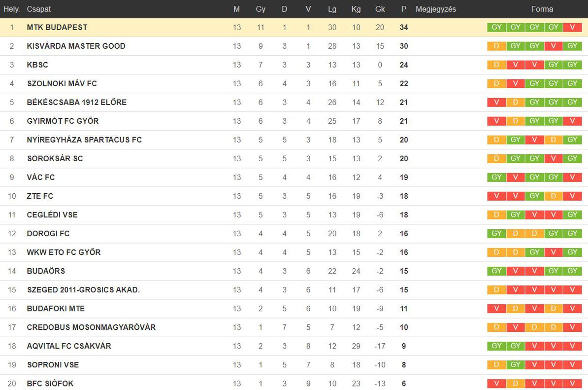Click Soproni VSE's green GY form badge
The width and height of the screenshot is (588, 390).
[516, 365]
